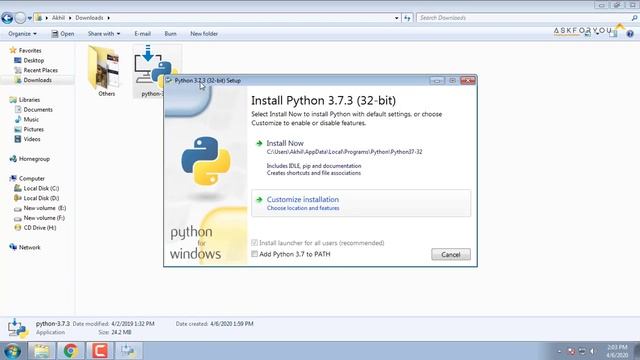The width and height of the screenshot is (640, 360).
Task: Enable Add Python 3.7 to PATH checkbox
Action: (x=254, y=254)
